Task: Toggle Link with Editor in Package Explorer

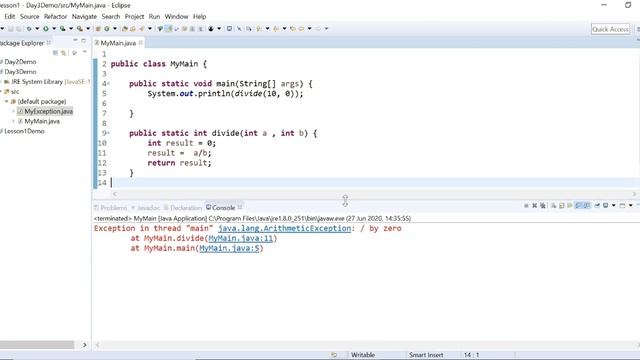Action: [x=64, y=53]
